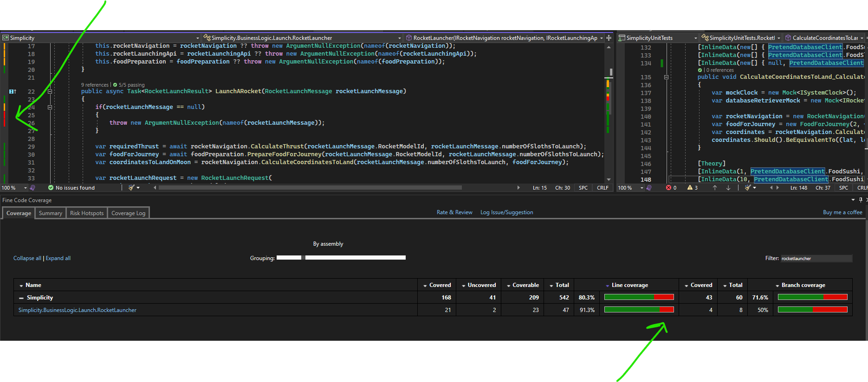868x382 pixels.
Task: Click the 'No issues found' green check icon
Action: [51, 188]
